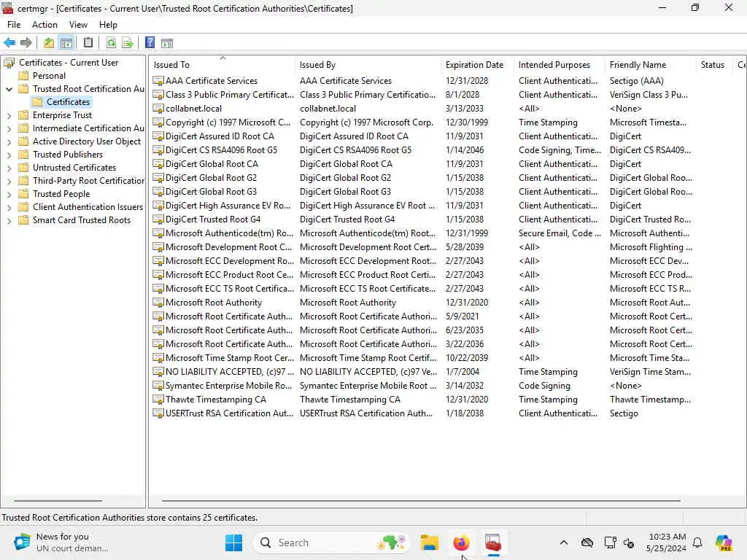Expand the Untrusted Certificates node
The width and height of the screenshot is (747, 560).
click(x=9, y=168)
